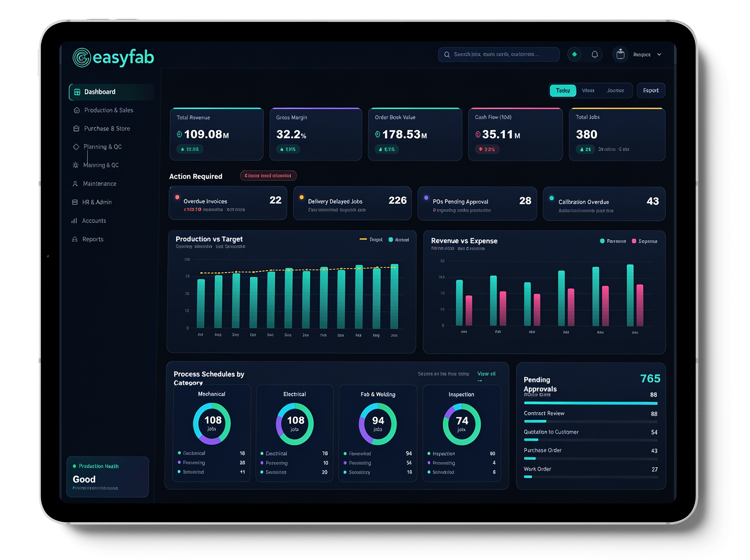This screenshot has height=560, width=750.
Task: Click the Maintenance person icon
Action: [75, 184]
